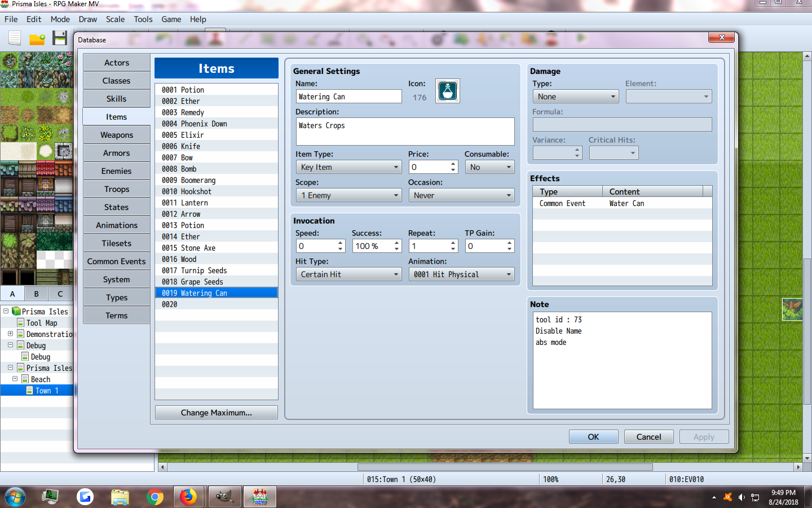Screen dimensions: 812x508
Task: Click the Change Maximum button
Action: click(x=217, y=413)
